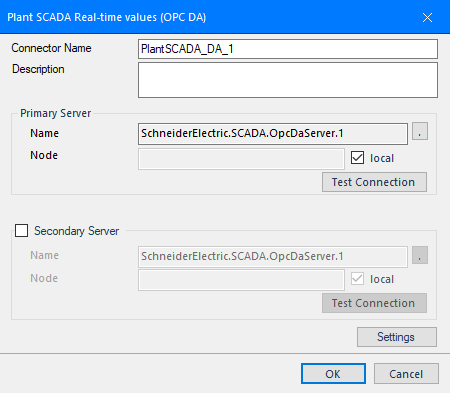
Task: Click the Primary Server group title
Action: pos(56,113)
